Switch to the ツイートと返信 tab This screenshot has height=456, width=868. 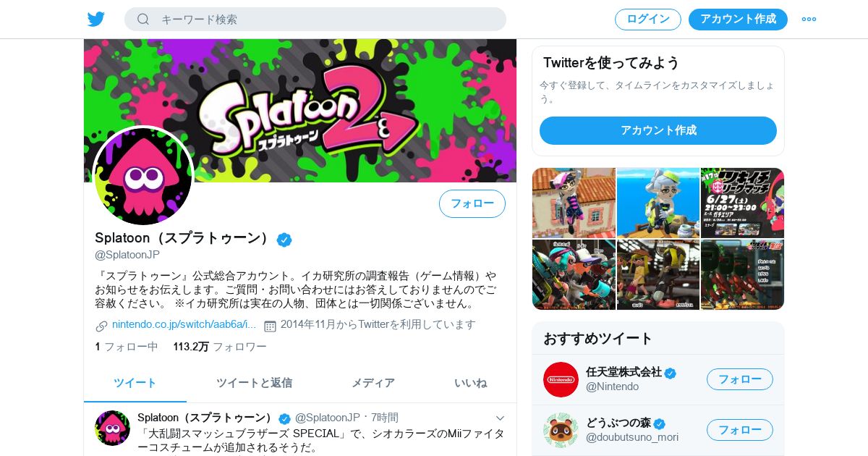[254, 383]
